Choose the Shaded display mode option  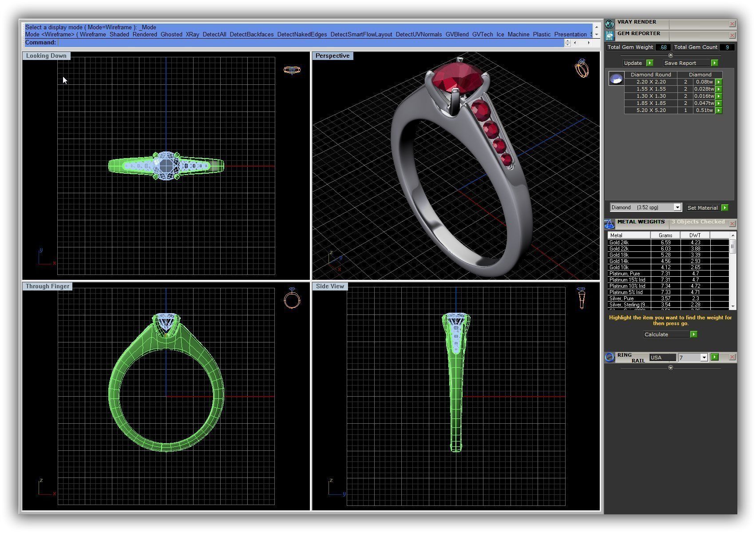point(119,35)
